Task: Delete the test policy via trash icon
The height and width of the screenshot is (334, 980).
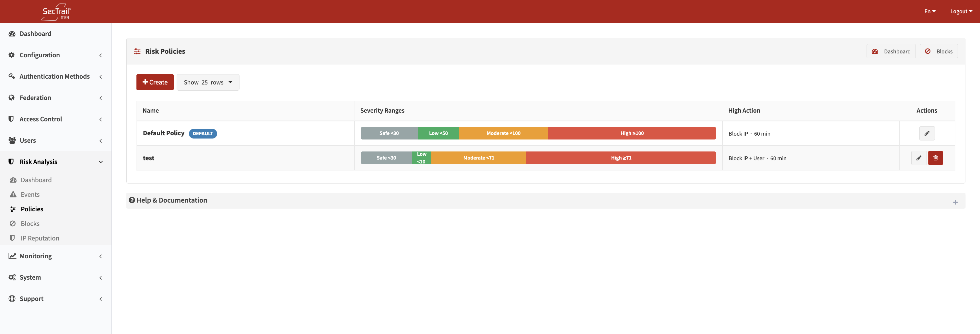Action: tap(936, 158)
